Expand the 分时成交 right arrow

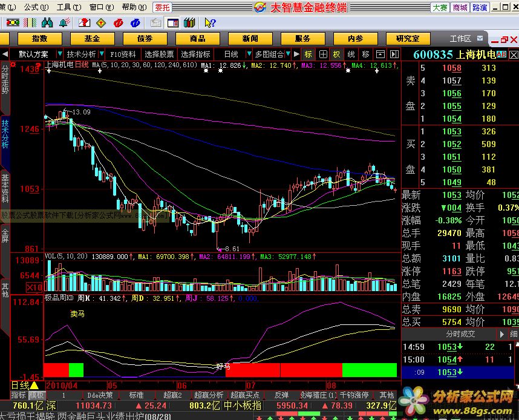(x=502, y=334)
